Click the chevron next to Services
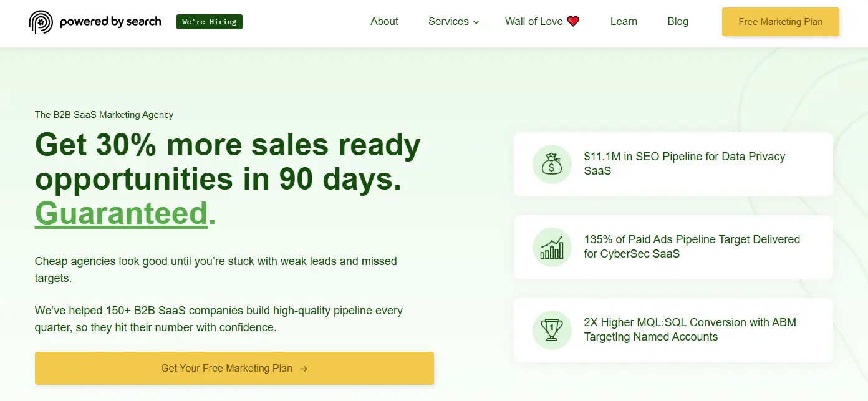 point(476,22)
